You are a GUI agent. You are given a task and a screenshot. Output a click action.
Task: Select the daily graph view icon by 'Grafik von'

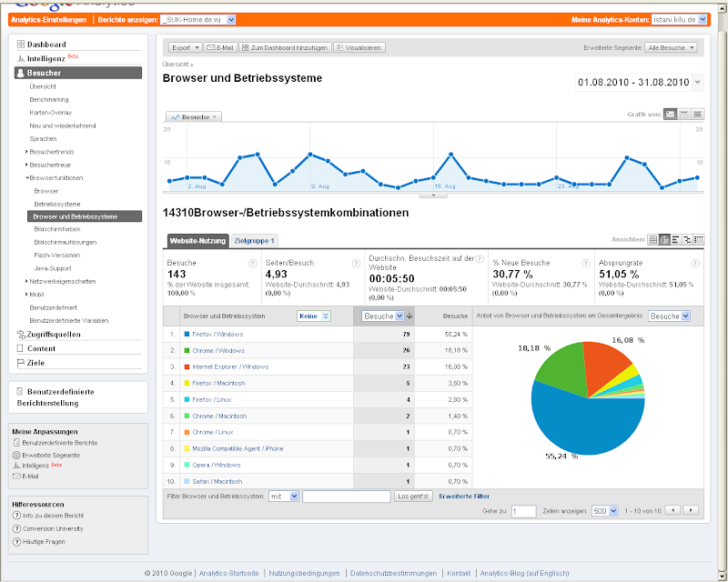[670, 114]
